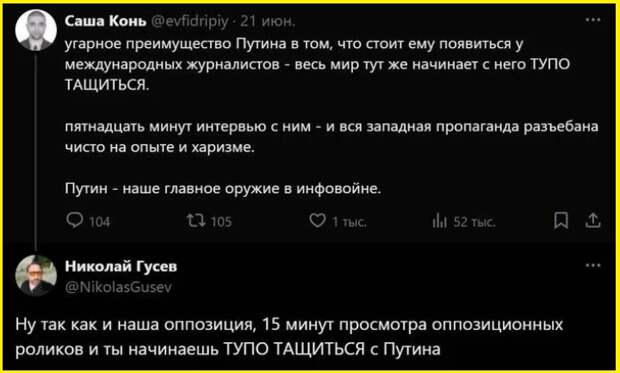The width and height of the screenshot is (620, 373).
Task: Click the 1 тыс. likes count
Action: [349, 223]
